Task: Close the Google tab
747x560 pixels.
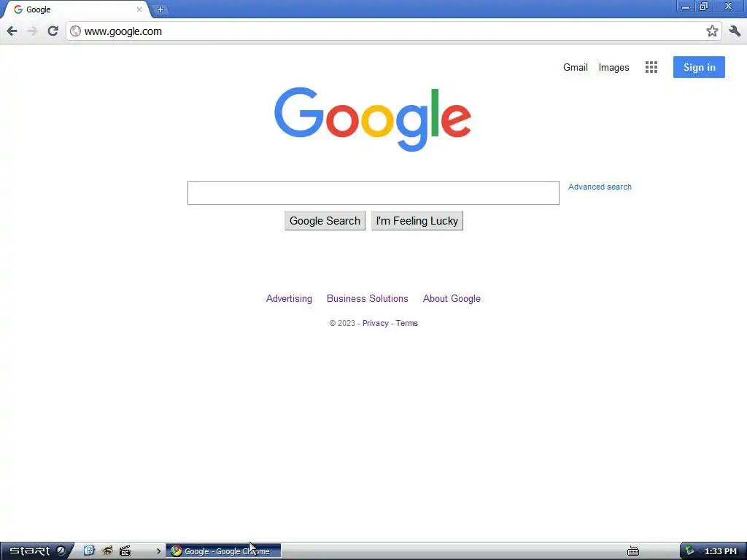Action: tap(139, 9)
